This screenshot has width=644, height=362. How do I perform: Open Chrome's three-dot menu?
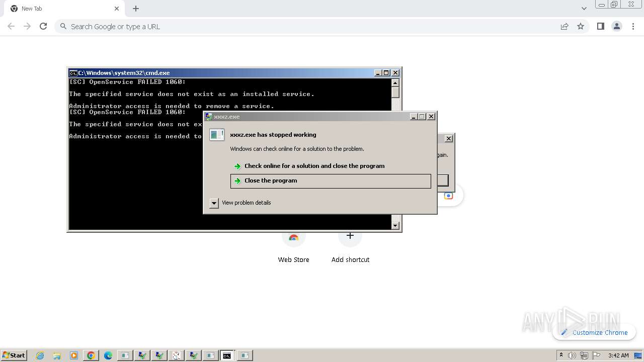(633, 27)
